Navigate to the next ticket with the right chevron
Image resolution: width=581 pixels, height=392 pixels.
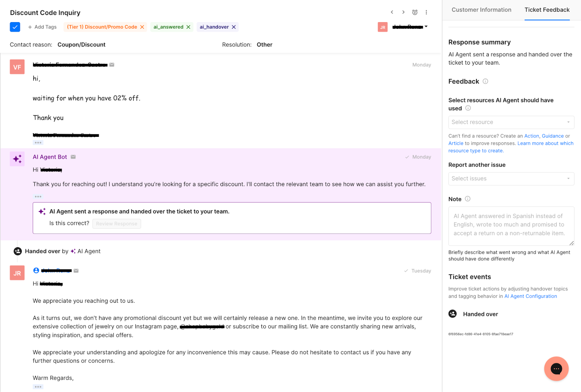pyautogui.click(x=403, y=12)
